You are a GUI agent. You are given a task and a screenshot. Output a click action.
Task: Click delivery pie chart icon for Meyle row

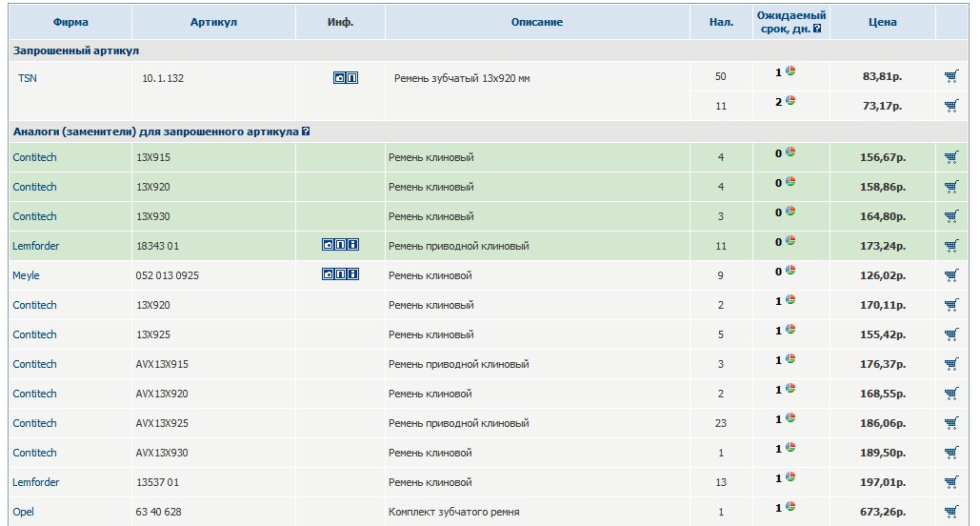(790, 272)
